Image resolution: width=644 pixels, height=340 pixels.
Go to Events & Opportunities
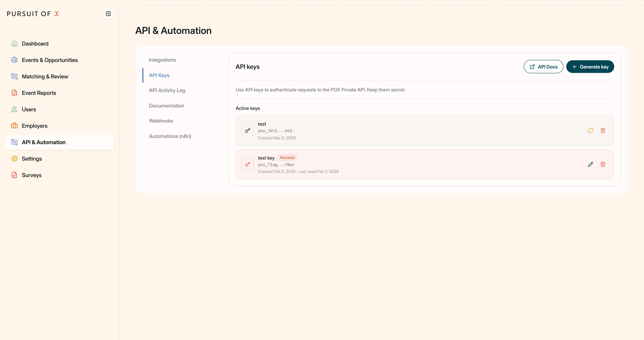tap(59, 60)
